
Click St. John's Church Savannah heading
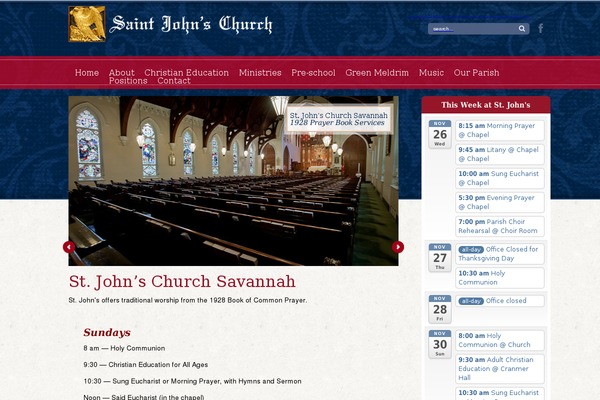coord(182,282)
